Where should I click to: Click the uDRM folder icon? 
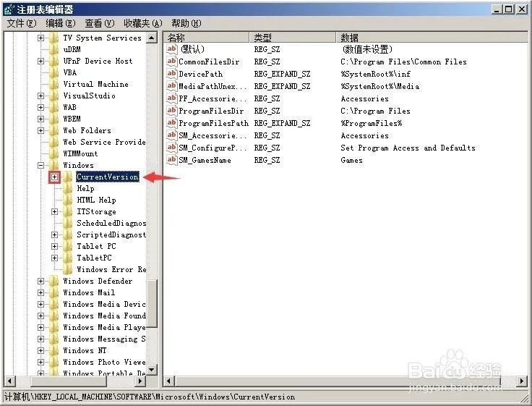tap(54, 50)
